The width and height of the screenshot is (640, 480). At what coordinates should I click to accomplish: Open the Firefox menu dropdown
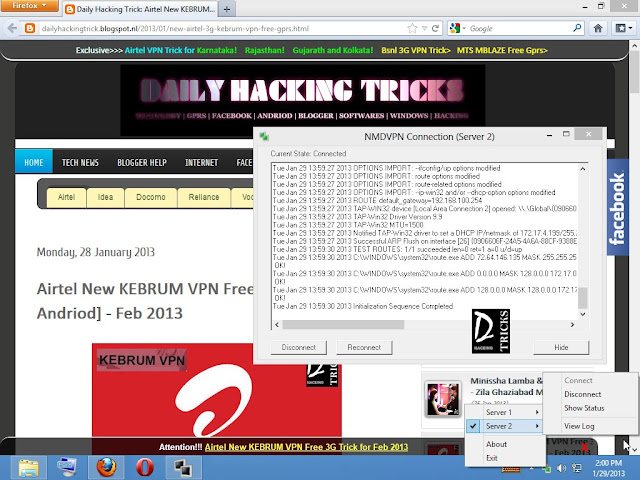pos(29,6)
